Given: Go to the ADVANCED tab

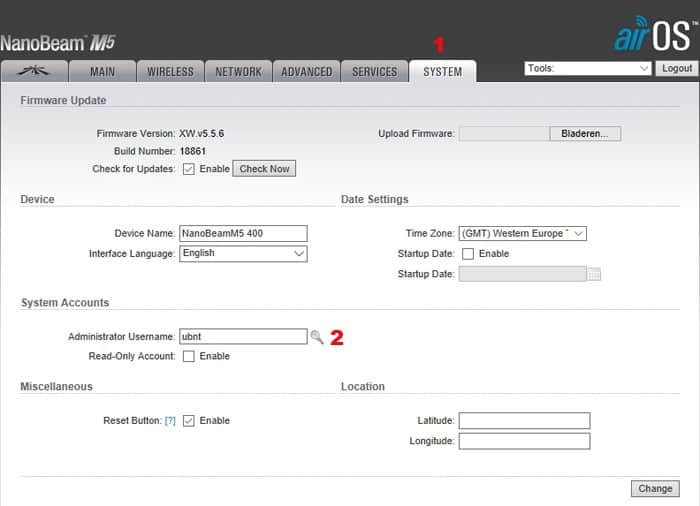Looking at the screenshot, I should (306, 71).
